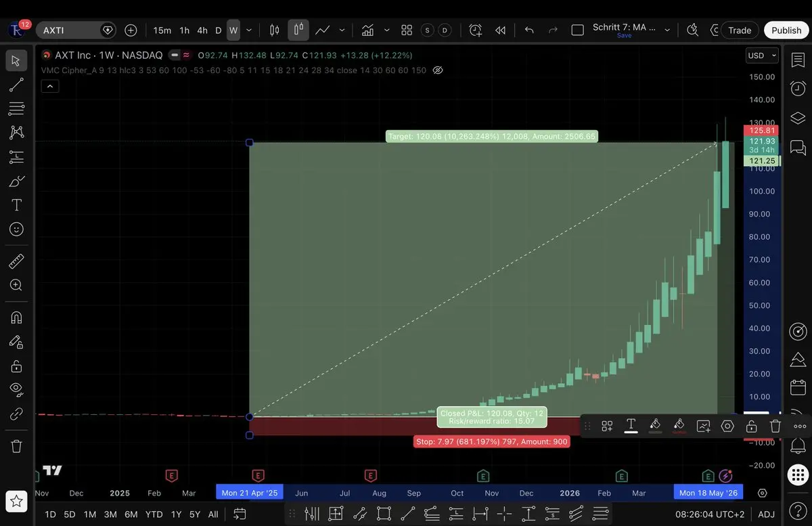Remove objects with the trash icon

coord(16,446)
